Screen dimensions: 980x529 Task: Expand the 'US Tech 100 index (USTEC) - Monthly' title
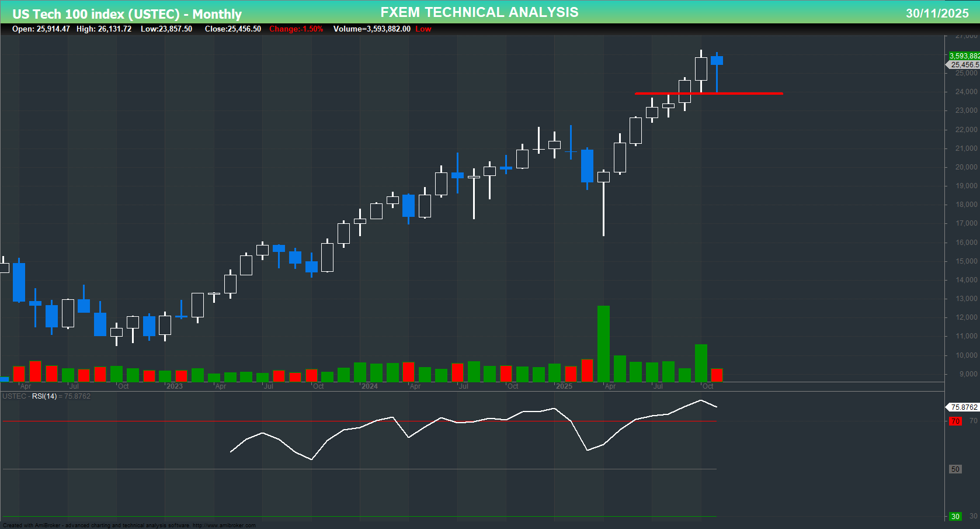click(x=126, y=12)
